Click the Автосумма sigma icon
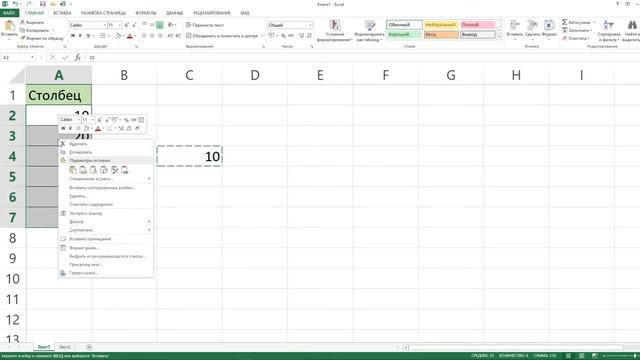The image size is (640, 360). tap(564, 22)
